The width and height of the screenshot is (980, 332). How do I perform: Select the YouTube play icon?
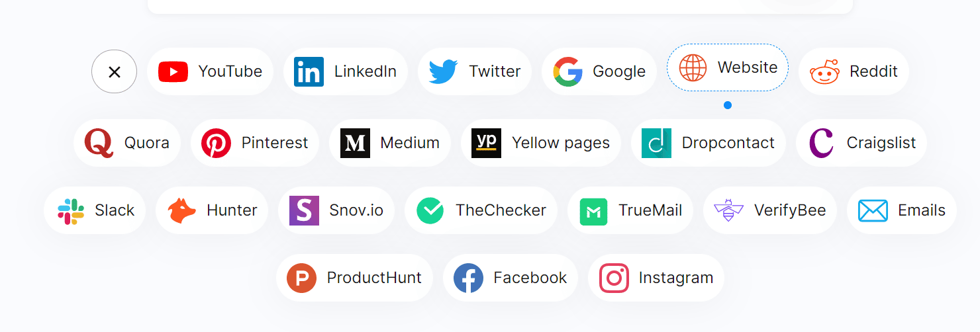[173, 71]
